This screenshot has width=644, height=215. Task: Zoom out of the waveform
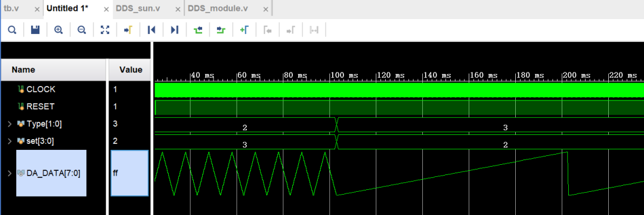tap(82, 30)
